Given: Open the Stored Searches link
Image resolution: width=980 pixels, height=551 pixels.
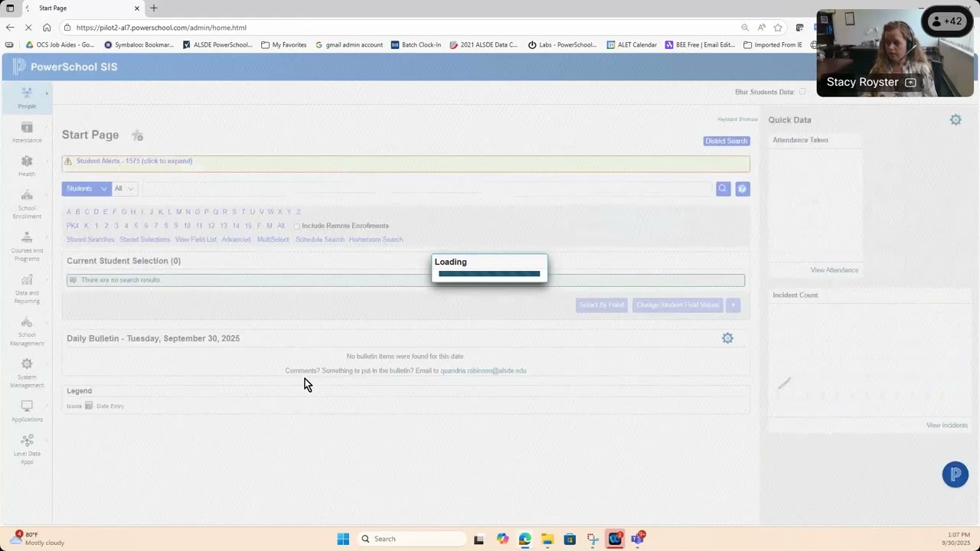Looking at the screenshot, I should click(x=90, y=240).
